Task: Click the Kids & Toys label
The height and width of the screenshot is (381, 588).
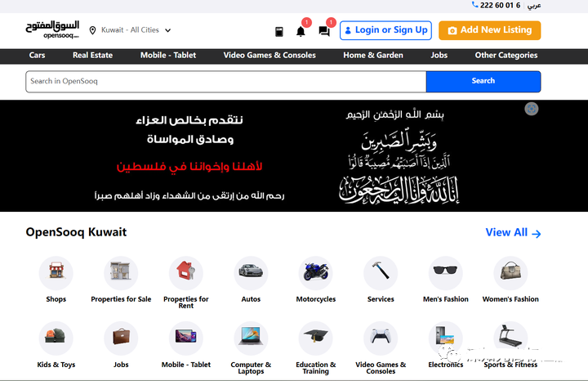Action: pyautogui.click(x=56, y=365)
